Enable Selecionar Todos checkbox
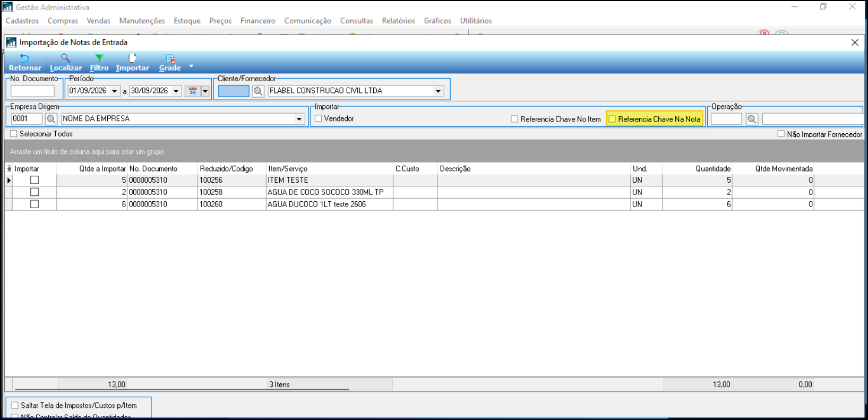This screenshot has height=420, width=868. 14,134
